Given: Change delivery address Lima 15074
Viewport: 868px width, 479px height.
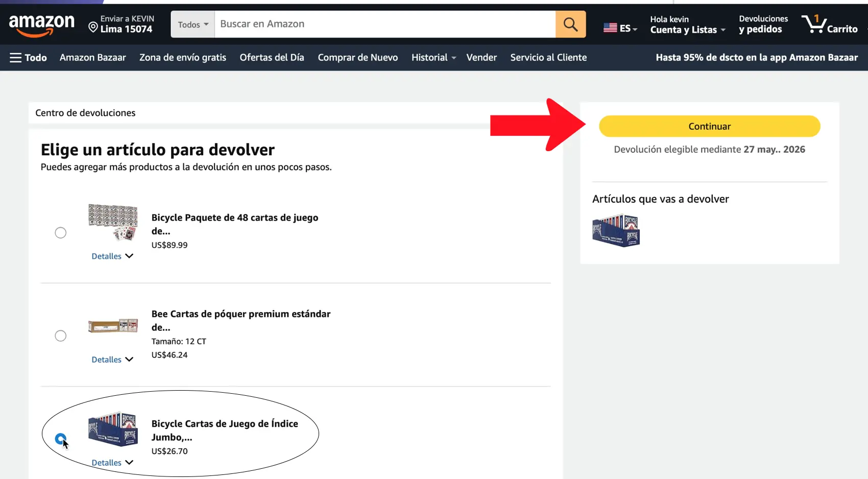Looking at the screenshot, I should point(122,24).
